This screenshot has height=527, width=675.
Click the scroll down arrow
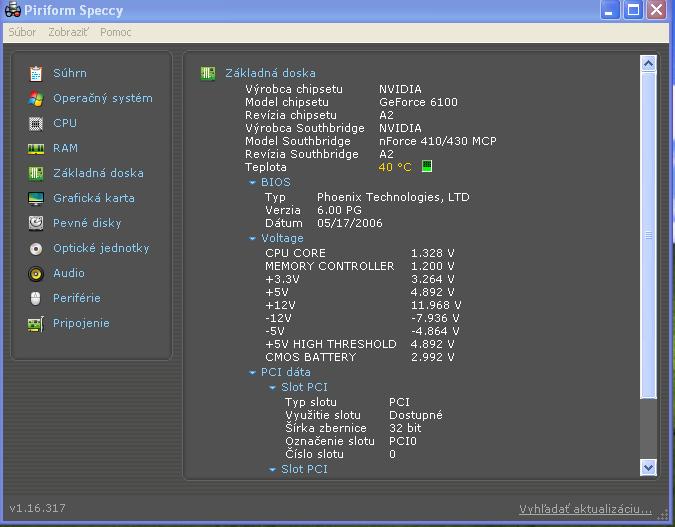648,467
